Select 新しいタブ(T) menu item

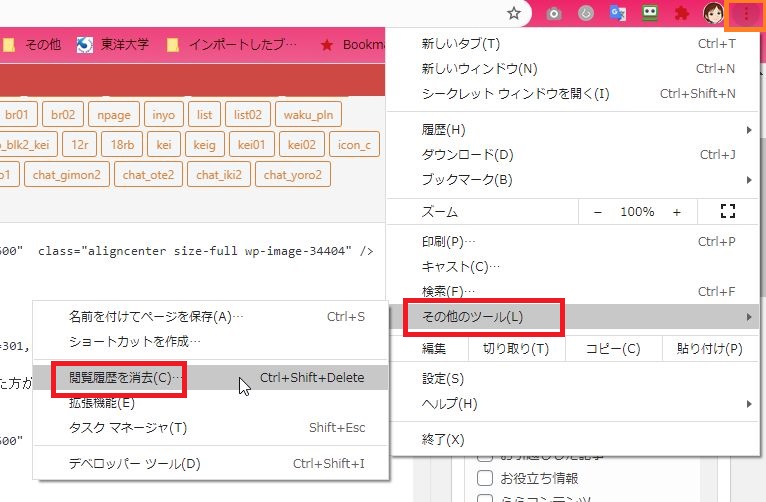point(574,44)
